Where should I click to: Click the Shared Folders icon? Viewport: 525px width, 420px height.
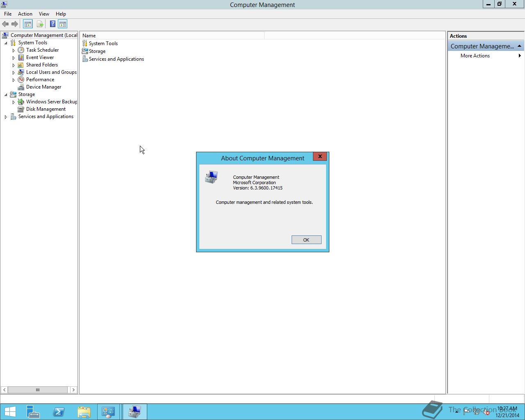coord(21,65)
